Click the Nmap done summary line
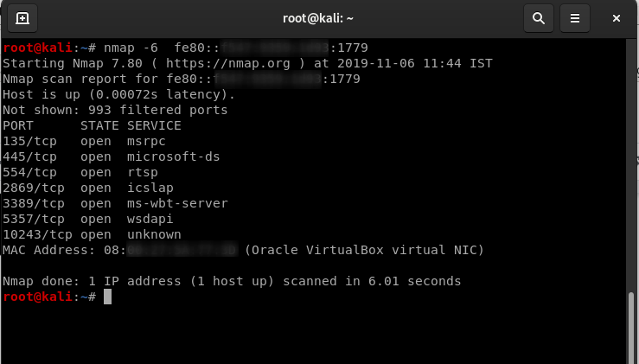This screenshot has width=639, height=364. pyautogui.click(x=232, y=281)
